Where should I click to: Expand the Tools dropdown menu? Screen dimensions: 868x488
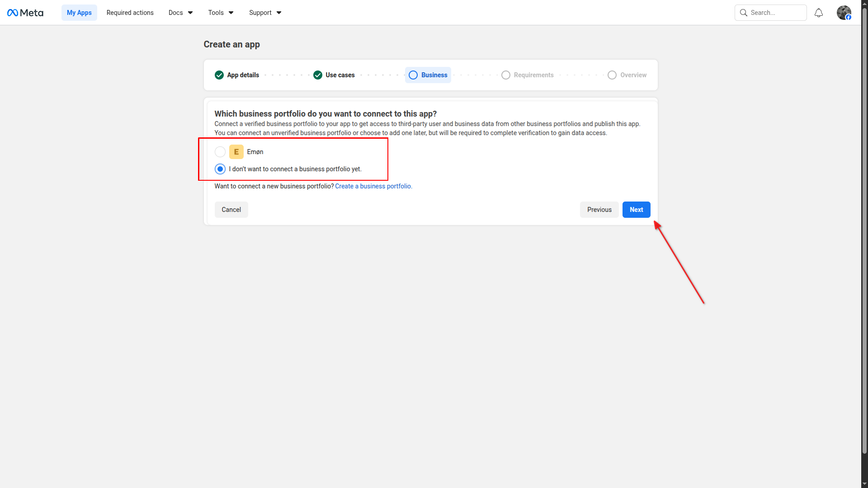221,13
